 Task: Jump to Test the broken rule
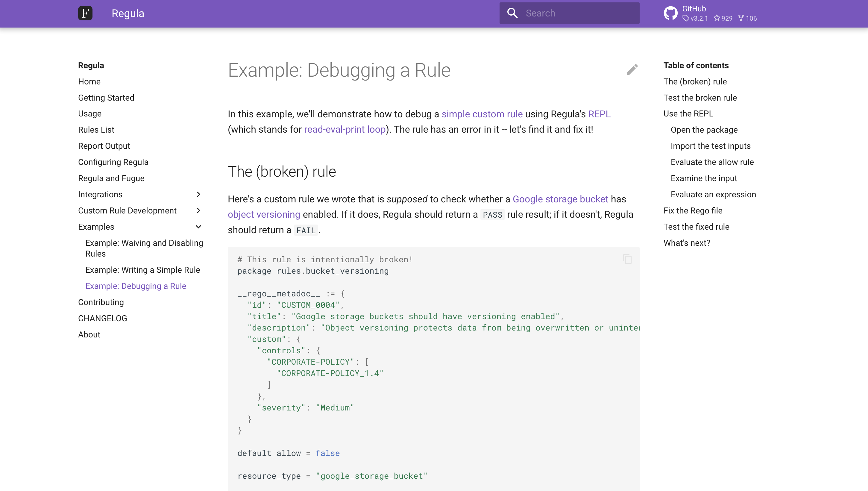click(700, 98)
